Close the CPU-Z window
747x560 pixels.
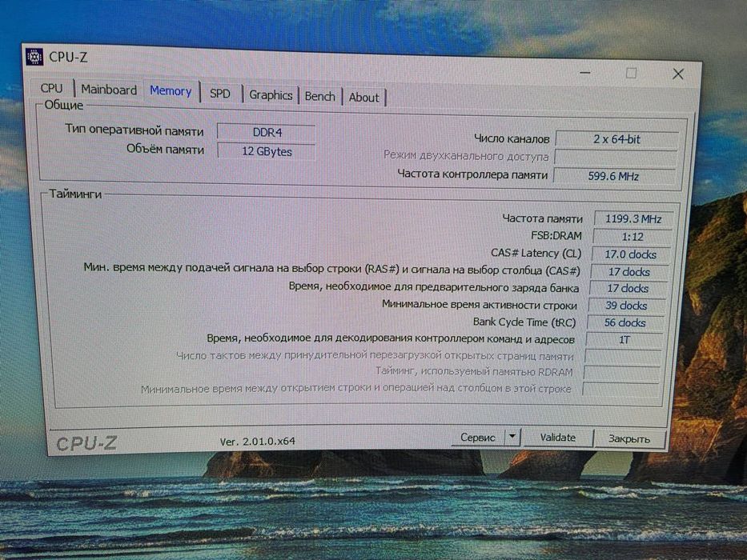tap(678, 74)
